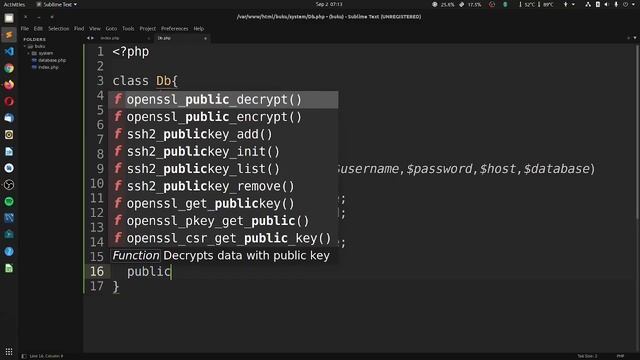Open the Edit menu

(x=38, y=29)
